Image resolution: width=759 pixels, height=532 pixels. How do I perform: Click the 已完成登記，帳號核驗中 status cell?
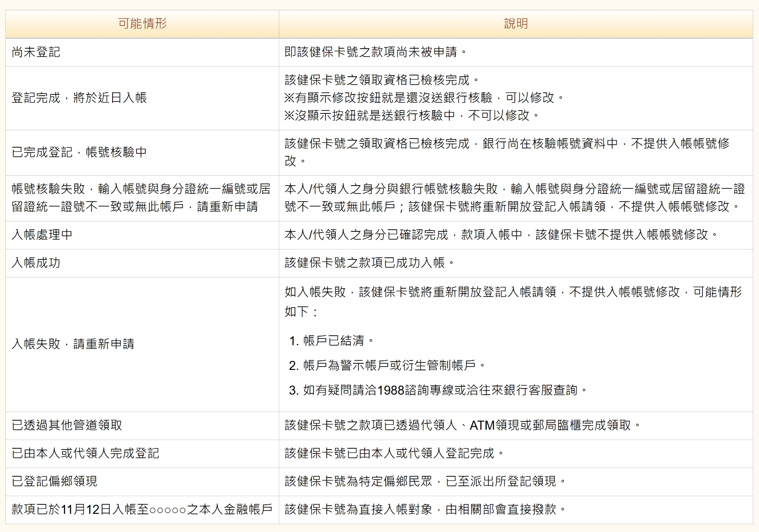click(x=79, y=152)
